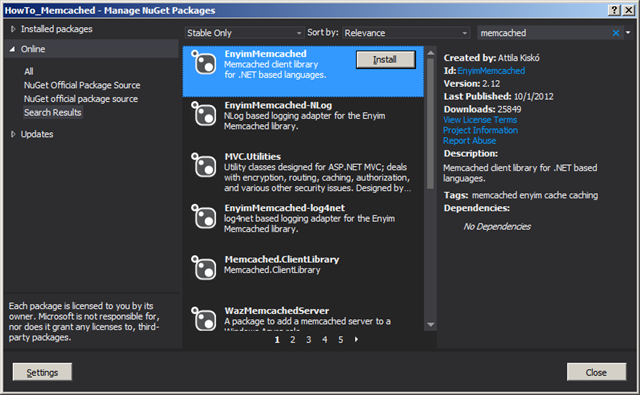The width and height of the screenshot is (640, 395).
Task: Click the Downloads 25849 text
Action: (482, 109)
